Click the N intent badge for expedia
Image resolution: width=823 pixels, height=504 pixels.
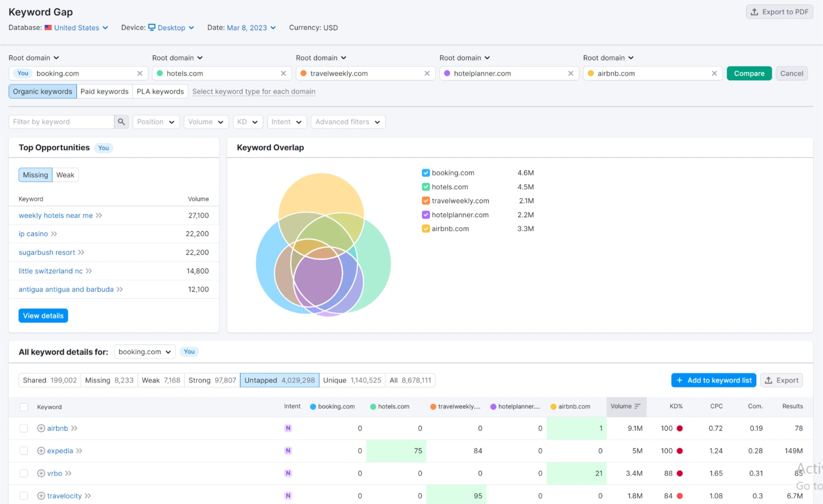point(288,451)
